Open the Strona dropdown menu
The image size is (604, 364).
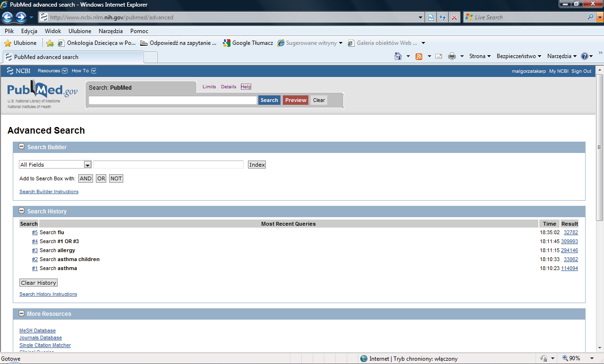[x=480, y=56]
